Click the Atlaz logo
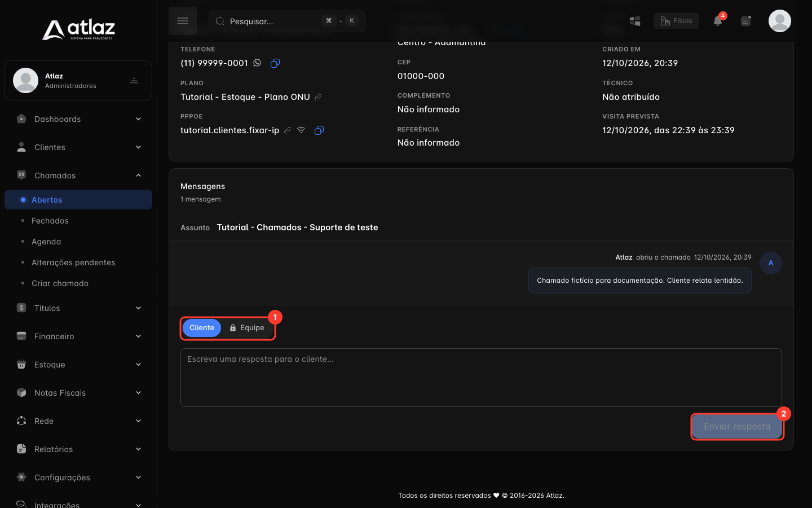This screenshot has height=508, width=812. coord(78,29)
